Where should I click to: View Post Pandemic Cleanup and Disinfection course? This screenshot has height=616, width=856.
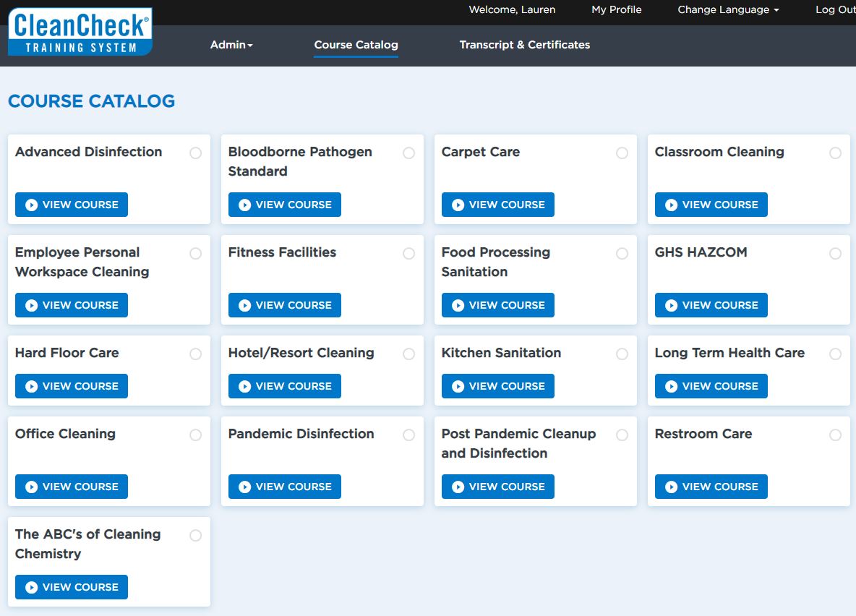(498, 486)
